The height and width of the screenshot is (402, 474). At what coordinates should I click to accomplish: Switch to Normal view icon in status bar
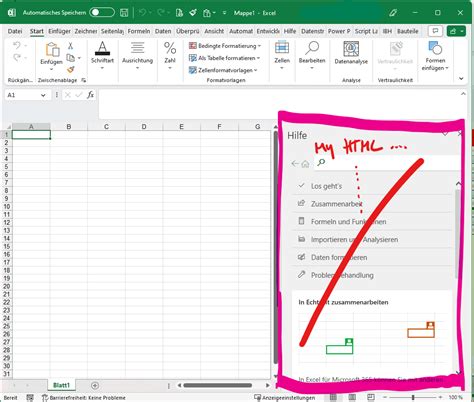click(x=333, y=397)
